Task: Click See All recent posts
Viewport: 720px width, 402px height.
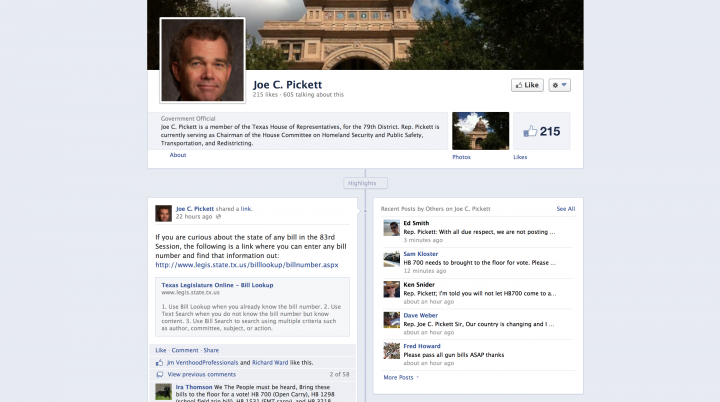Action: pyautogui.click(x=565, y=209)
